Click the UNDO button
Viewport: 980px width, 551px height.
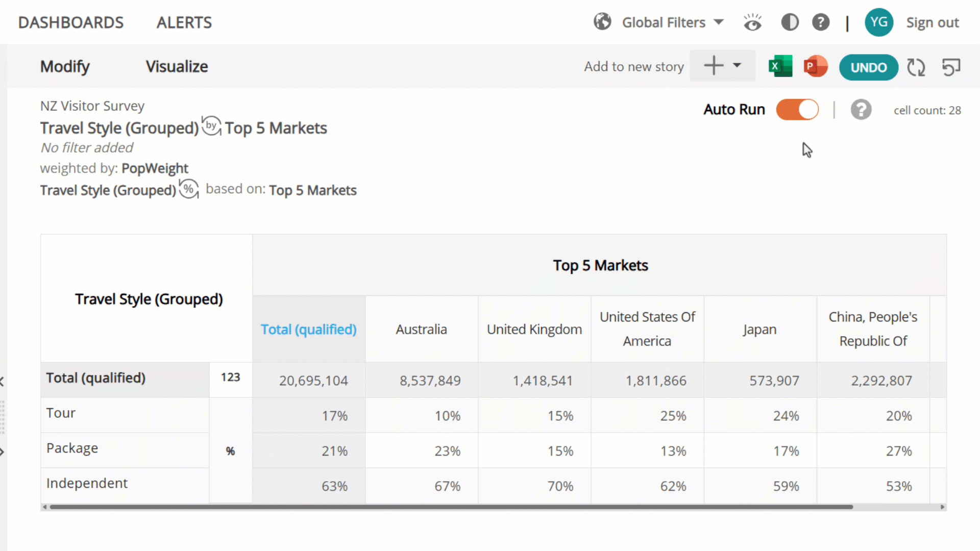[868, 67]
